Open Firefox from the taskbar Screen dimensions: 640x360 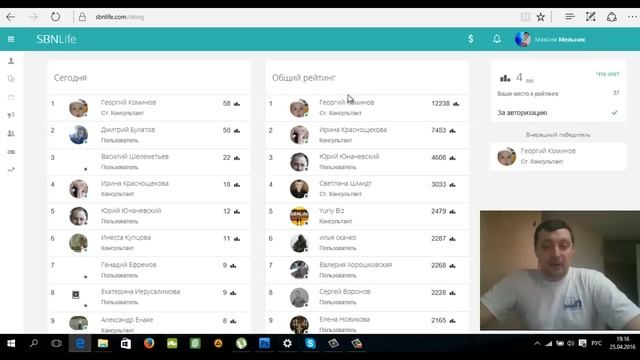point(149,344)
